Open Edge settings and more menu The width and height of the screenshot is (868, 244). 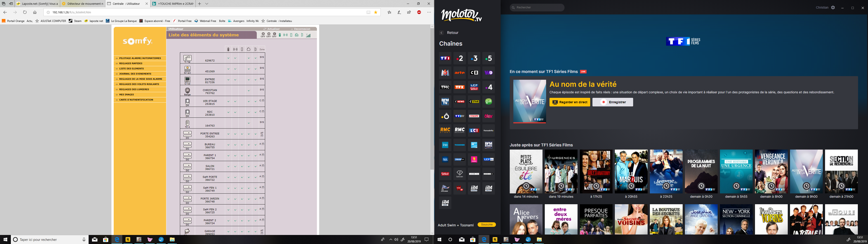pyautogui.click(x=429, y=12)
